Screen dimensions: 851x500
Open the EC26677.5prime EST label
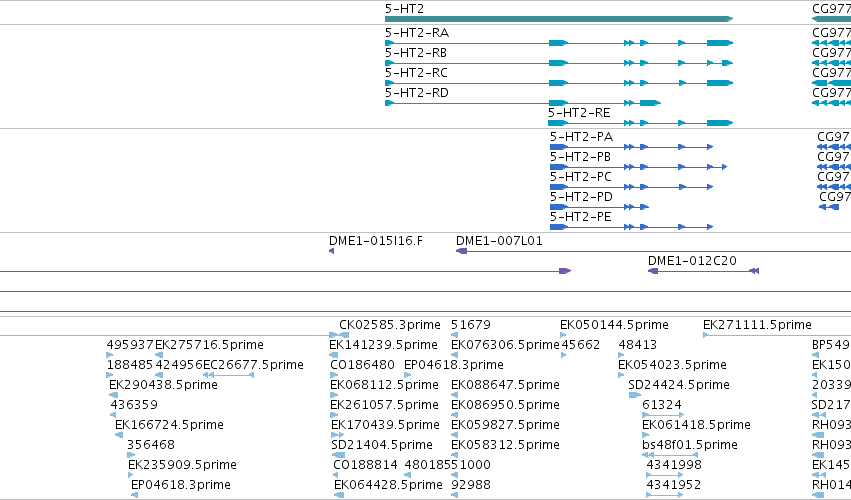pos(253,365)
